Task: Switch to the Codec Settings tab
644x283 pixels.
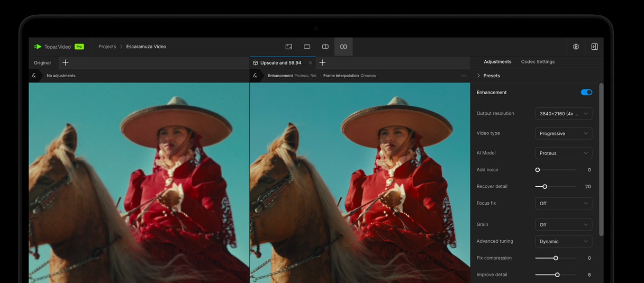Action: point(538,62)
